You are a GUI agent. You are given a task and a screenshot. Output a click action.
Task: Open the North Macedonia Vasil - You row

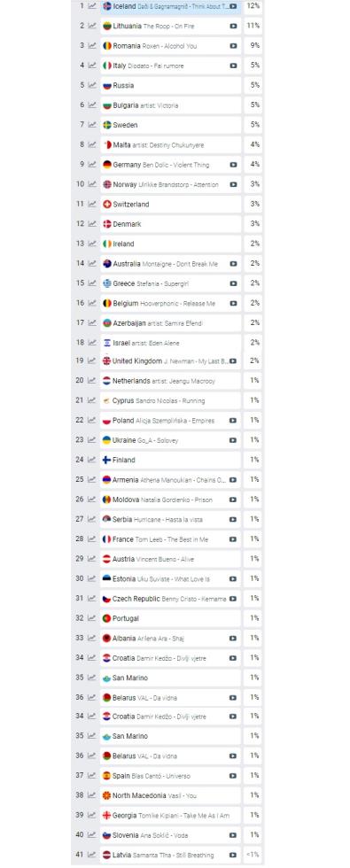[170, 795]
